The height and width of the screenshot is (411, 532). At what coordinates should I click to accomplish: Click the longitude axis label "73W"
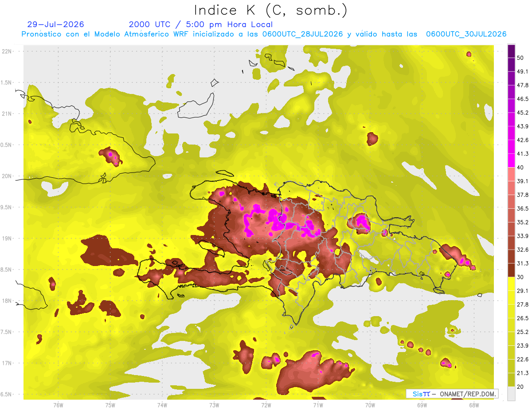pos(214,405)
